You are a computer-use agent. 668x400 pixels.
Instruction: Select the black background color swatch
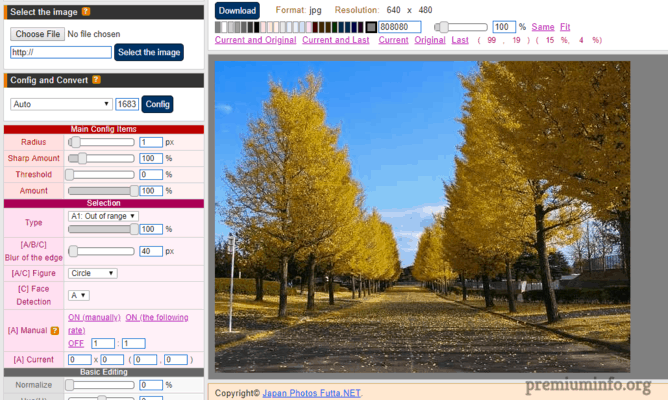(256, 27)
